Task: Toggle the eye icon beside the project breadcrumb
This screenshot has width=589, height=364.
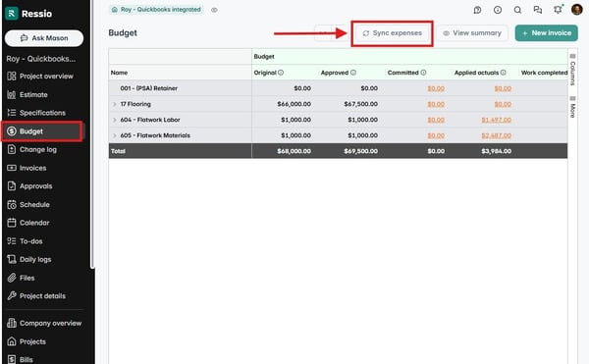Action: tap(214, 10)
